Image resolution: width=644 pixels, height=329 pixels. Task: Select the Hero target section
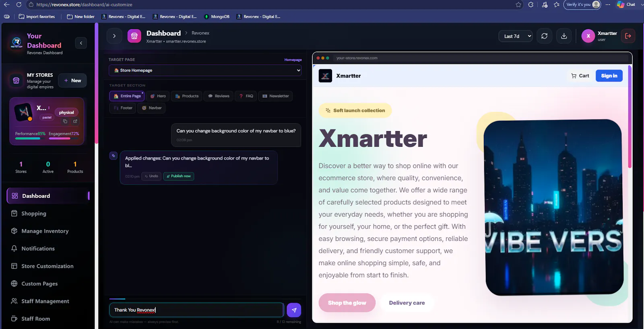coord(158,96)
